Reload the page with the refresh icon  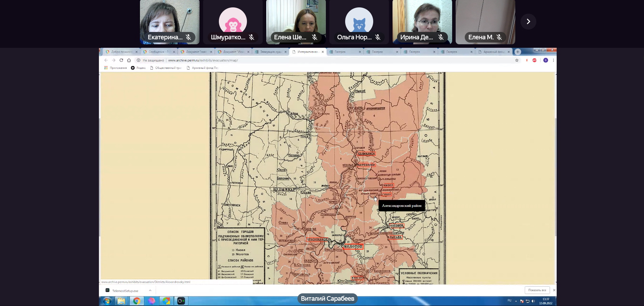point(121,60)
